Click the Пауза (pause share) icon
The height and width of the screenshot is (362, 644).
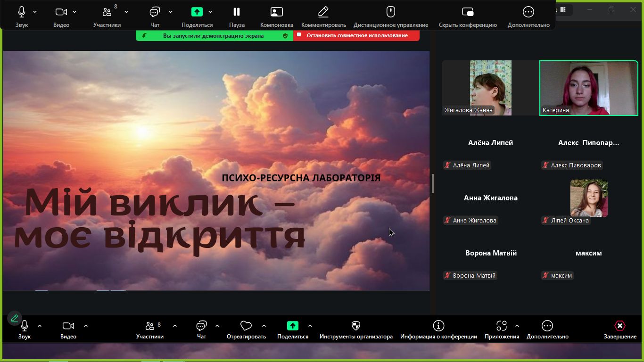tap(237, 12)
